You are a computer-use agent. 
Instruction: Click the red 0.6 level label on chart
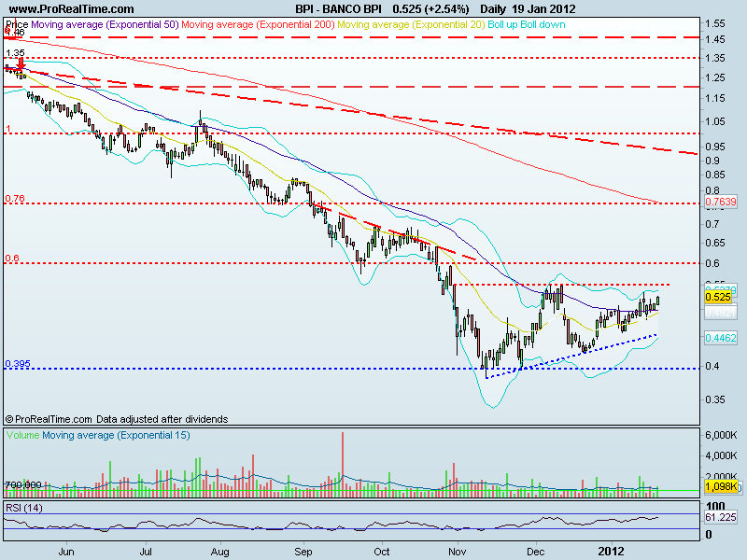pyautogui.click(x=12, y=259)
